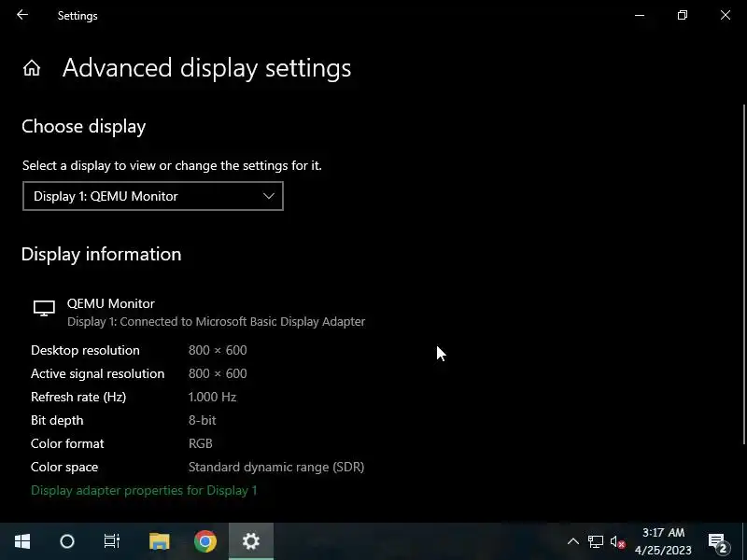Viewport: 747px width, 560px height.
Task: Click Connected to Microsoft Basic Display Adapter text
Action: [243, 322]
